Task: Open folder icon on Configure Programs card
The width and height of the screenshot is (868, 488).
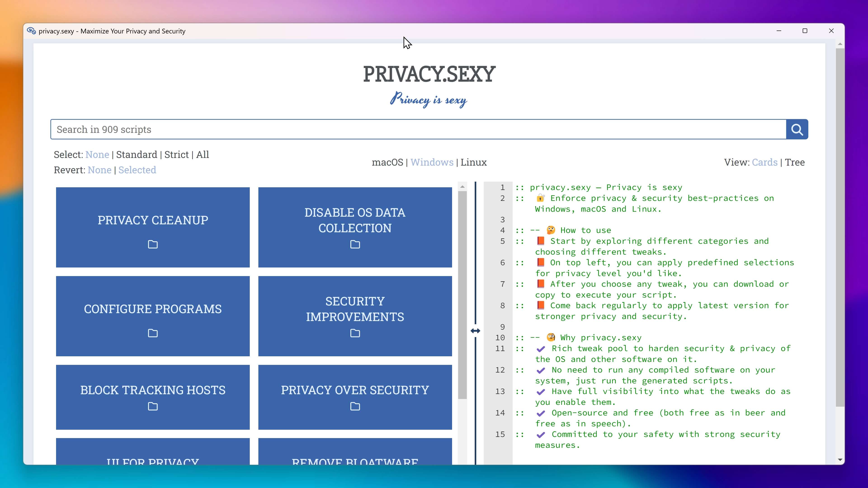Action: [x=153, y=333]
